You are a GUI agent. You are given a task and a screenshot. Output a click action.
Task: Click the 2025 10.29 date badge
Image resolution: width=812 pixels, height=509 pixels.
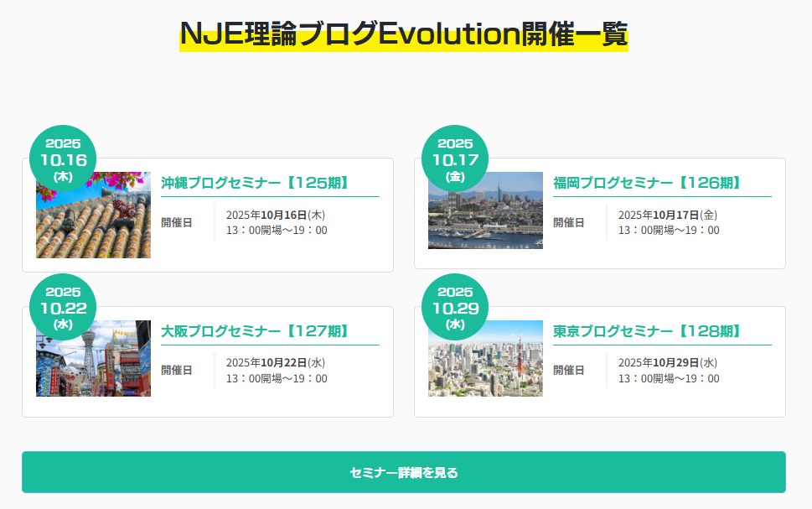[455, 308]
